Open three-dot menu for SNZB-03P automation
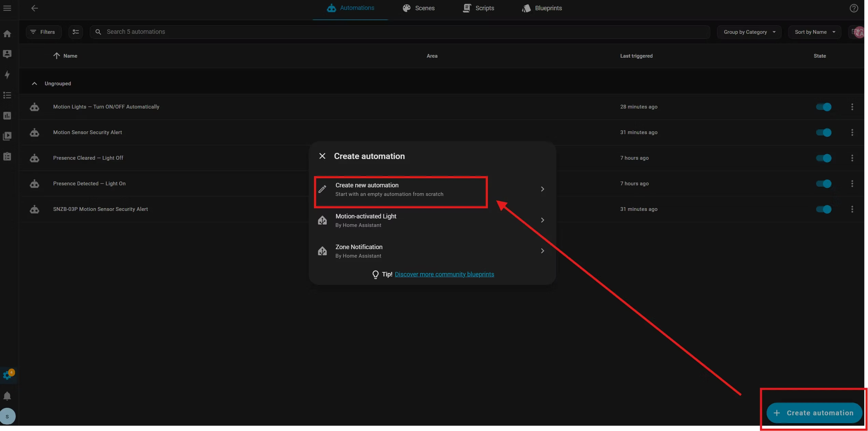The image size is (868, 431). point(852,209)
